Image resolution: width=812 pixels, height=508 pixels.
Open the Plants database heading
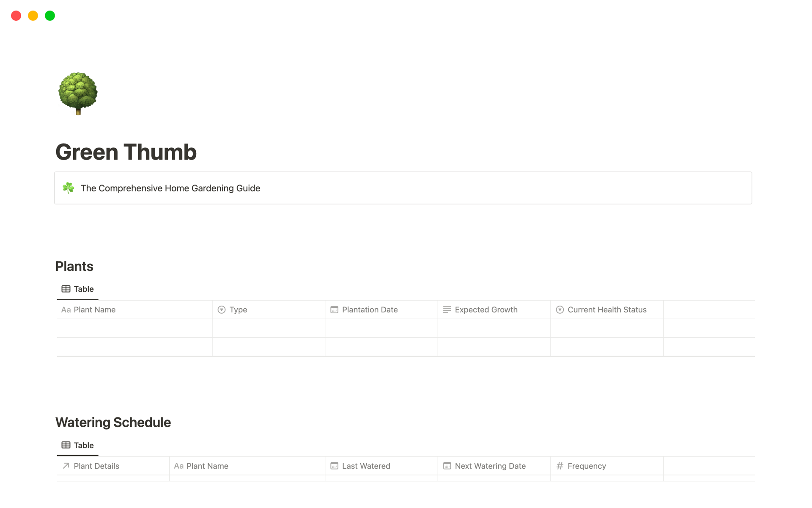(x=74, y=266)
